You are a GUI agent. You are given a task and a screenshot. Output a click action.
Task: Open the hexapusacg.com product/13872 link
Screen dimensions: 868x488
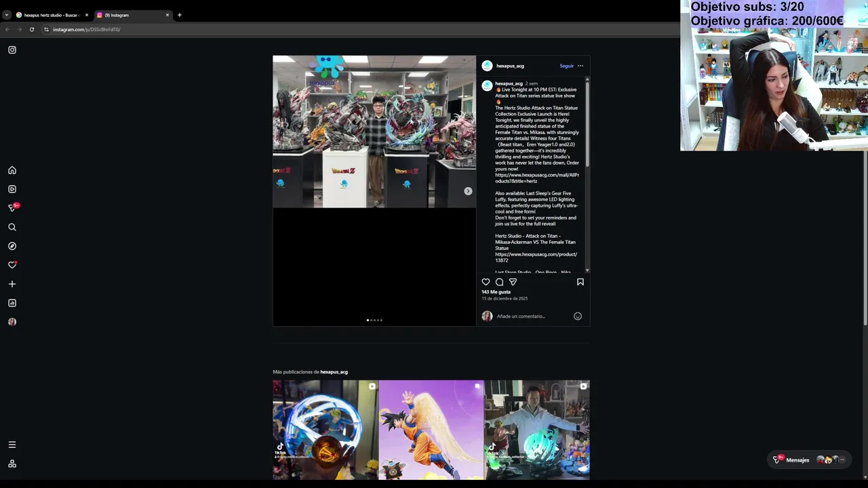pos(536,257)
